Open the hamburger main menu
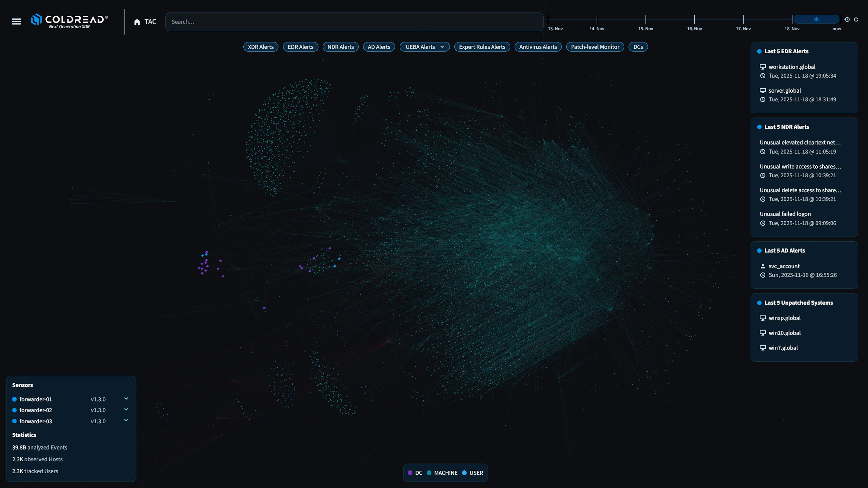The width and height of the screenshot is (868, 488). tap(16, 21)
